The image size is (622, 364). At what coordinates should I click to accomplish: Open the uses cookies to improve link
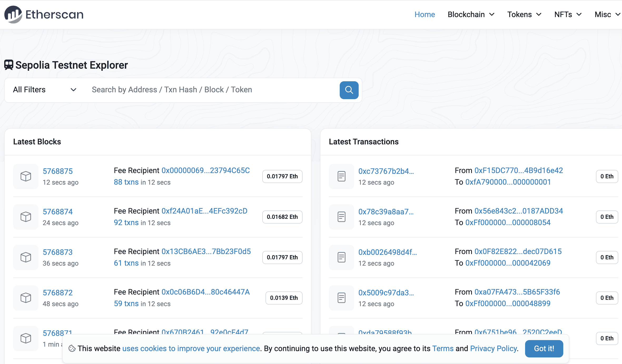(191, 348)
